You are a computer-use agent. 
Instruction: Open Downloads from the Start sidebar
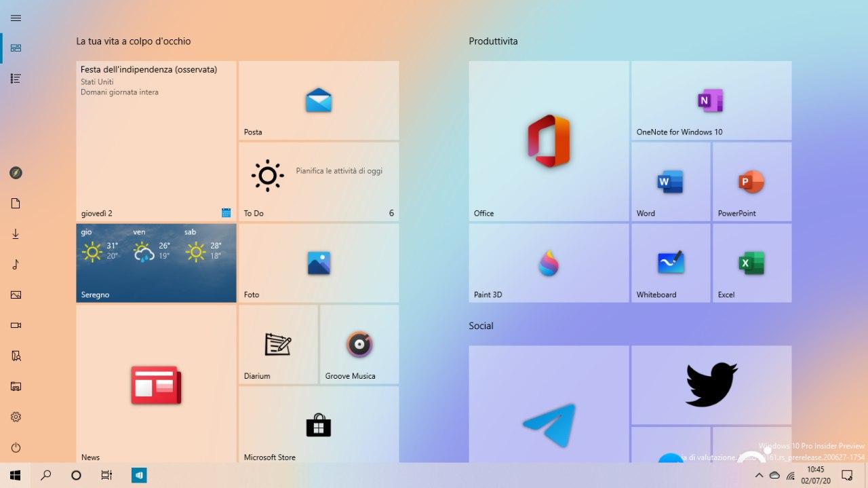click(x=16, y=234)
